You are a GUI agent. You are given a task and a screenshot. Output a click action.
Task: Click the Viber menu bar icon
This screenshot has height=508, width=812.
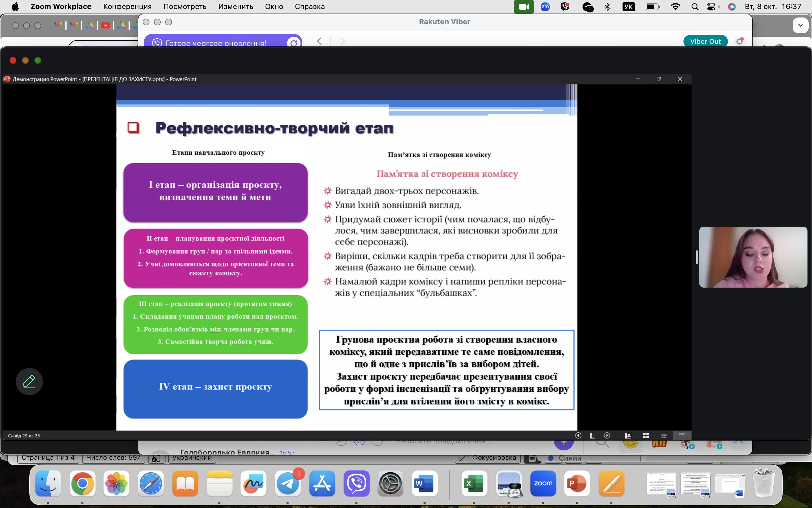565,7
